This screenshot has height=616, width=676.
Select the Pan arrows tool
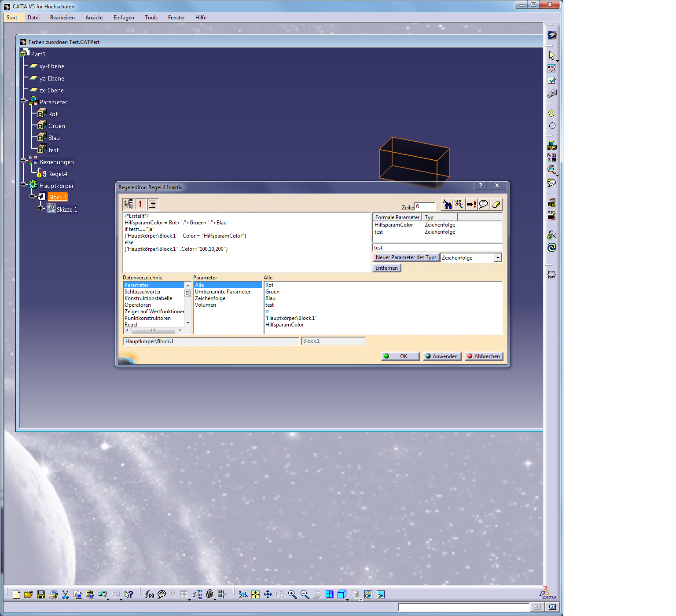tap(268, 594)
